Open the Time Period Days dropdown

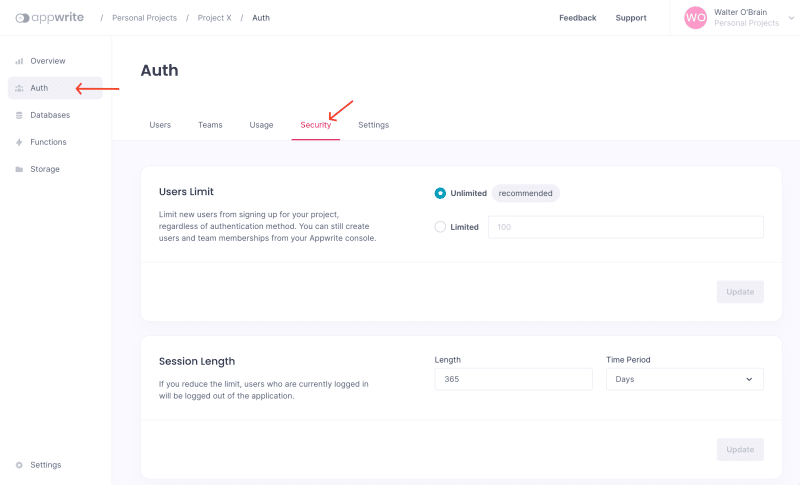pyautogui.click(x=685, y=379)
